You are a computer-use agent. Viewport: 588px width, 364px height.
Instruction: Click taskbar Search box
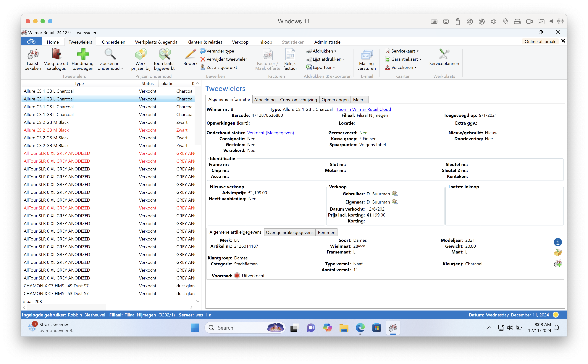[245, 328]
